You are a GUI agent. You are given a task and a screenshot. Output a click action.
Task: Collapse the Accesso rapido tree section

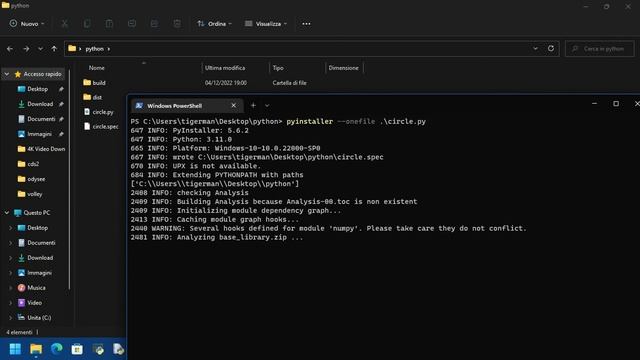coord(7,74)
